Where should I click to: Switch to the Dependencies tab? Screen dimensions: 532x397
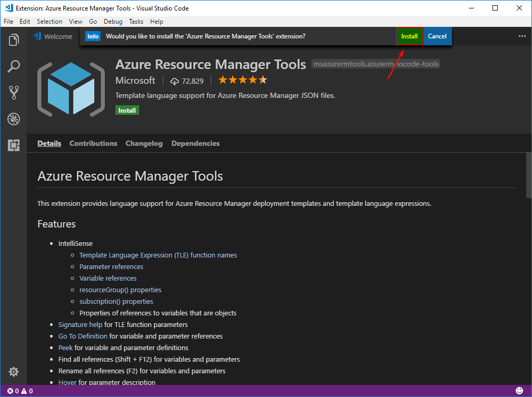coord(195,143)
